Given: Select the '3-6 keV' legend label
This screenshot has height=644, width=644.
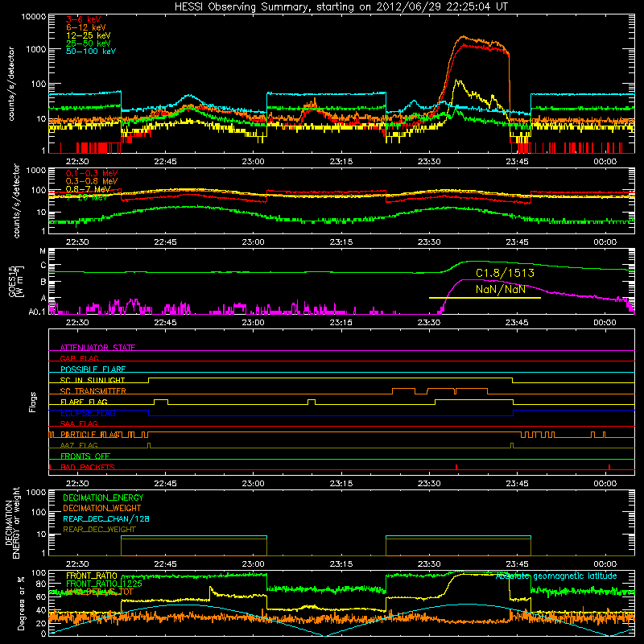Looking at the screenshot, I should point(84,19).
